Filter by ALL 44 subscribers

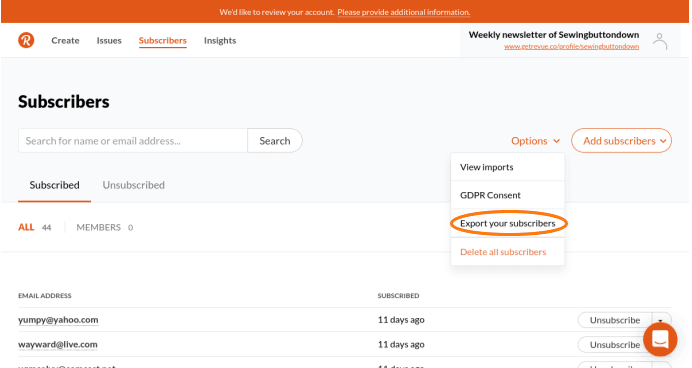pyautogui.click(x=34, y=227)
